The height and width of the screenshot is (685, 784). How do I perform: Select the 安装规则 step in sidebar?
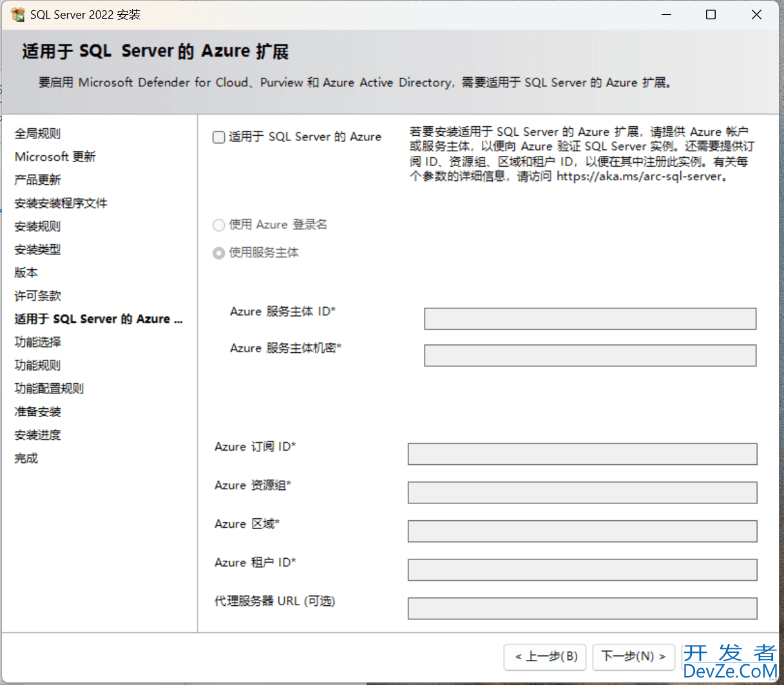(37, 227)
